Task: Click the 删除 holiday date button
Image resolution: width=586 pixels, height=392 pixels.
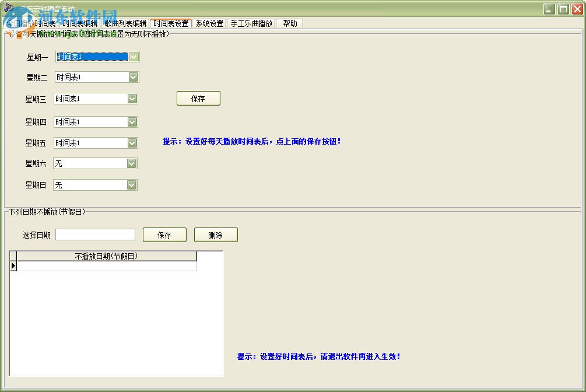Action: (x=216, y=235)
